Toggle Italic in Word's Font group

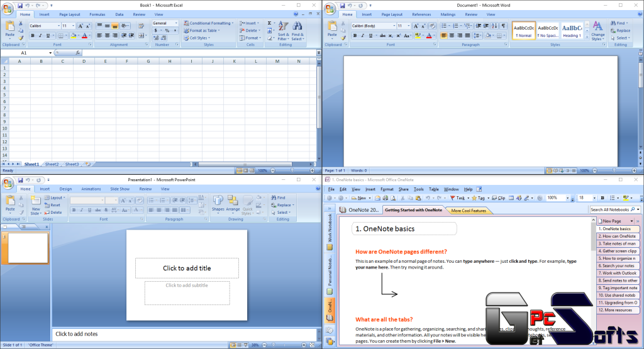(x=363, y=36)
